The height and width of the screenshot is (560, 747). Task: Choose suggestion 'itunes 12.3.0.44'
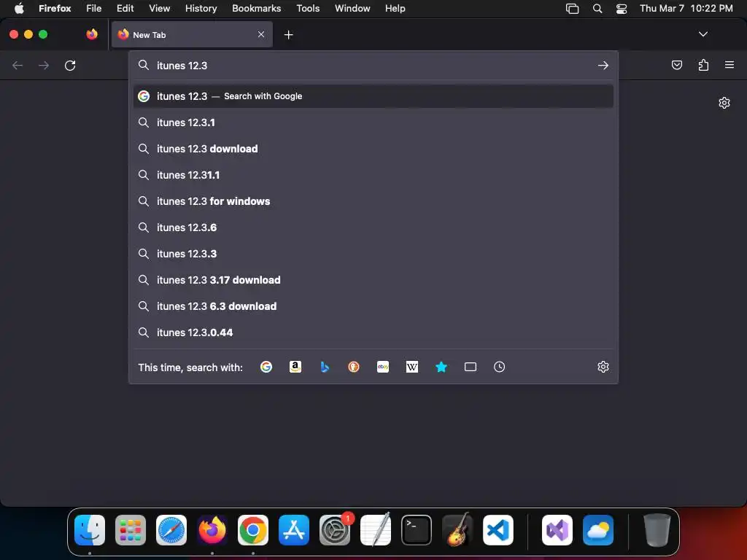[x=373, y=332]
